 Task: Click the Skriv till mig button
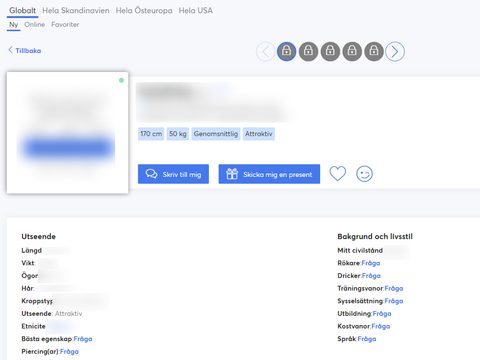click(173, 174)
